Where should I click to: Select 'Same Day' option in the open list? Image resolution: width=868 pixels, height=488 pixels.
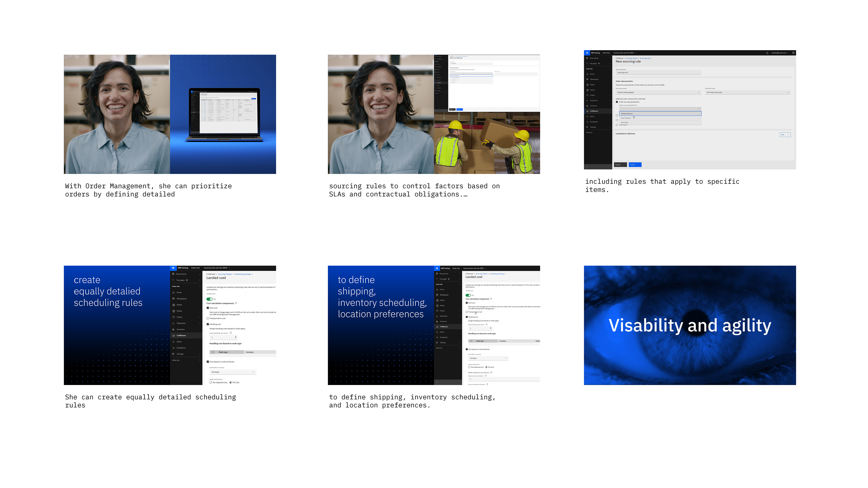pyautogui.click(x=624, y=122)
